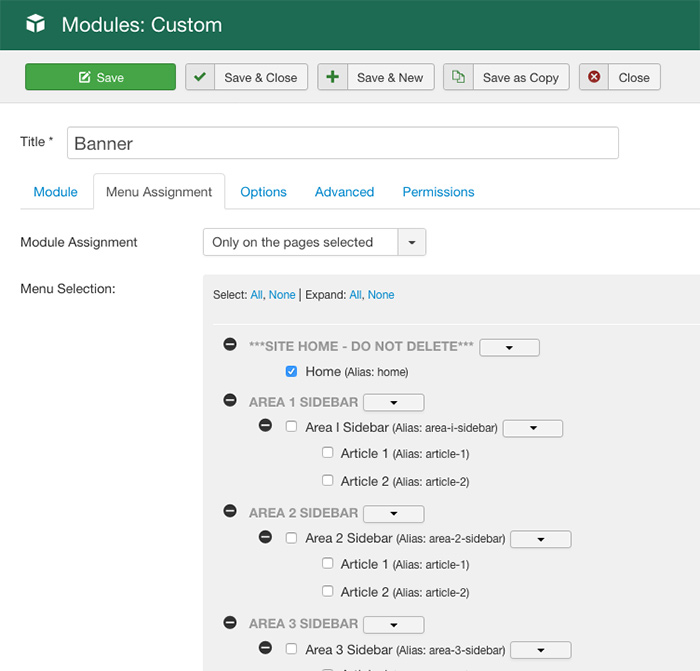Screen dimensions: 700x671
Task: Open dropdown next to AREA 2 SIDEBAR heading
Action: coord(394,513)
